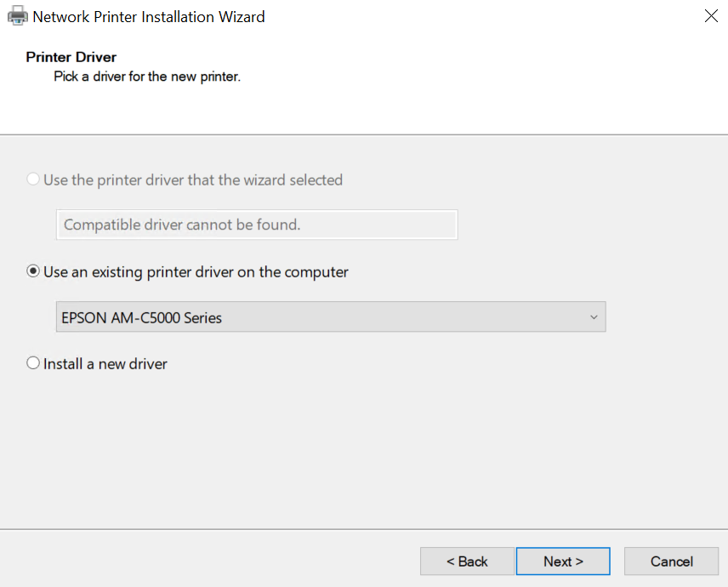Click the blank gray area below "Install a new driver"
Viewport: 728px width, 587px height.
[x=340, y=451]
